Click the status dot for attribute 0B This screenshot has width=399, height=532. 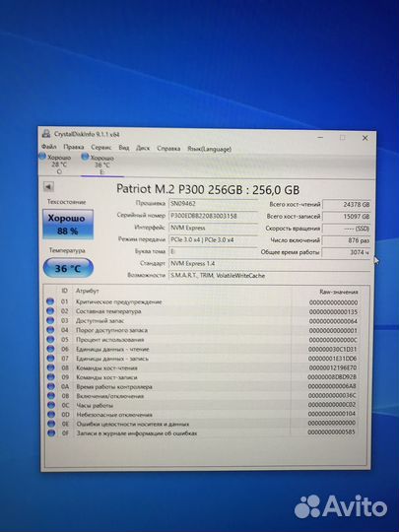point(51,396)
